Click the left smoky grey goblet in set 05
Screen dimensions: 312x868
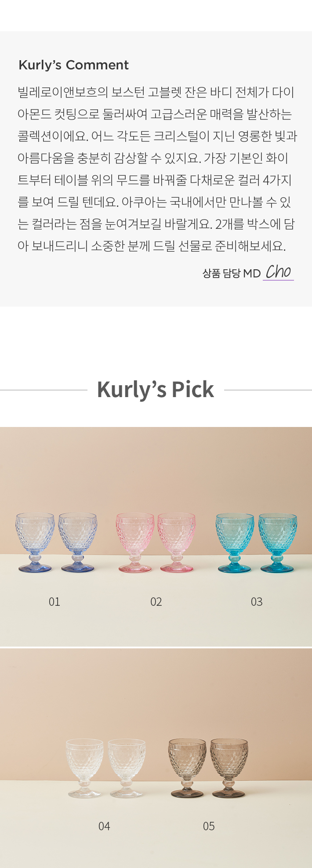tap(187, 768)
